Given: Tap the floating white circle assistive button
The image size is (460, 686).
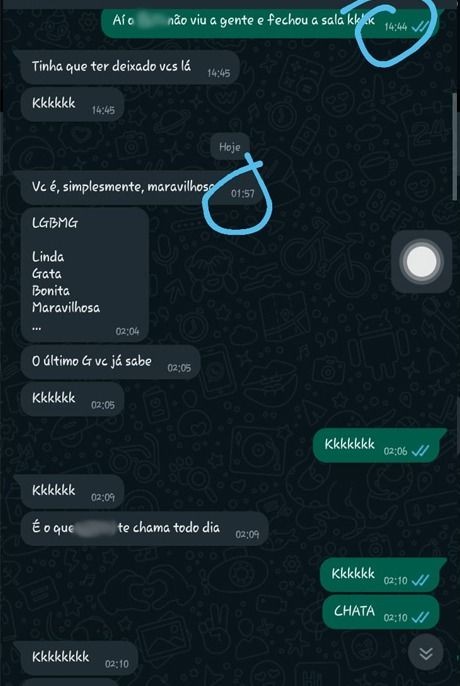Looking at the screenshot, I should (x=421, y=262).
